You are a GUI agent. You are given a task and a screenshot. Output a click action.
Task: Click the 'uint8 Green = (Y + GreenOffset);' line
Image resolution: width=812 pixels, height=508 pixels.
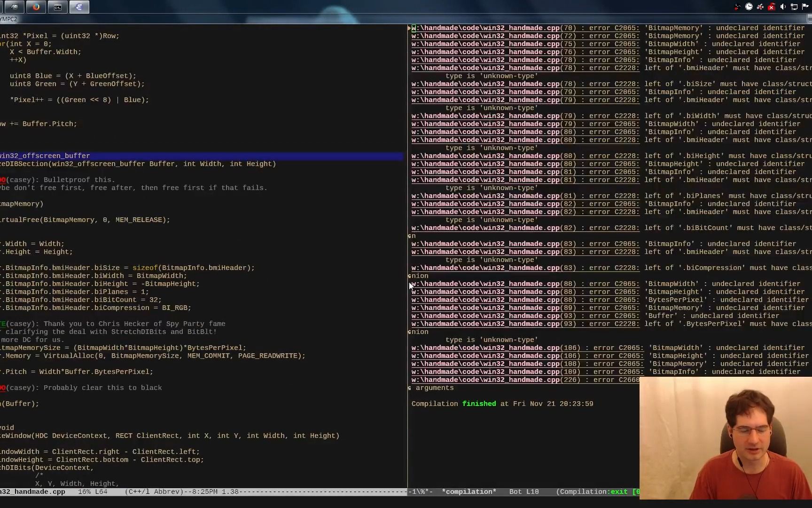pyautogui.click(x=77, y=84)
